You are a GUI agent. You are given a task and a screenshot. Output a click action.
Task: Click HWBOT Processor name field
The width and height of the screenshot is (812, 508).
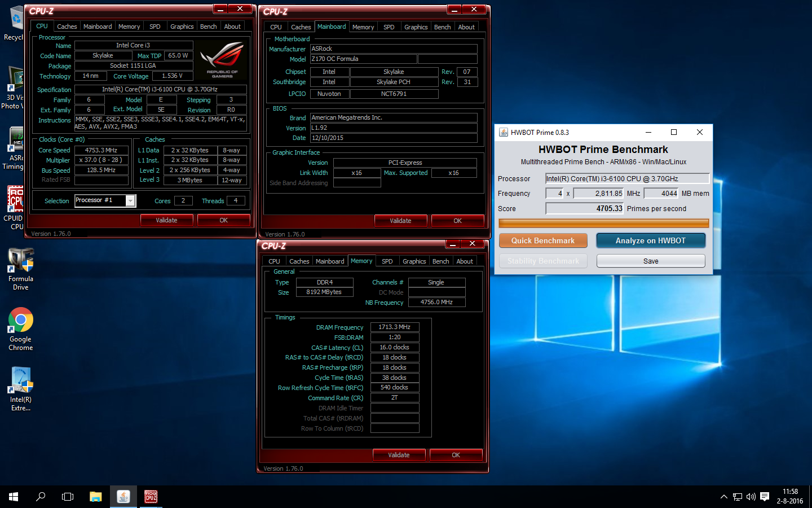pos(627,178)
